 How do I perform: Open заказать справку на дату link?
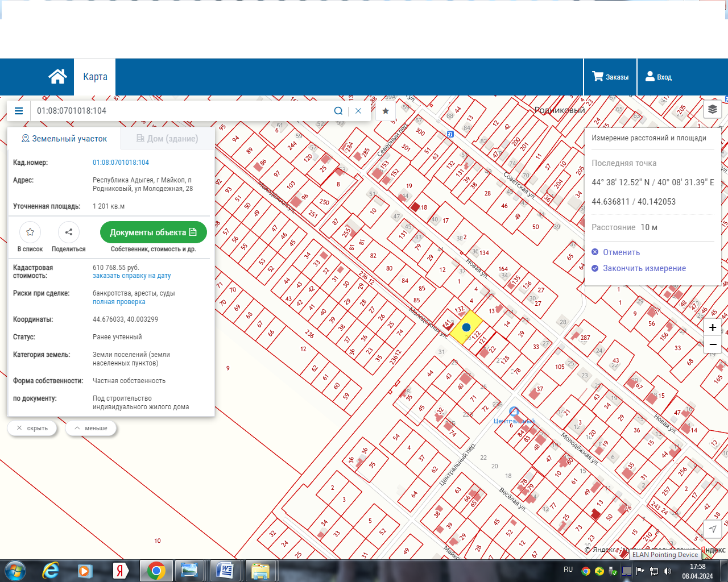(x=131, y=276)
